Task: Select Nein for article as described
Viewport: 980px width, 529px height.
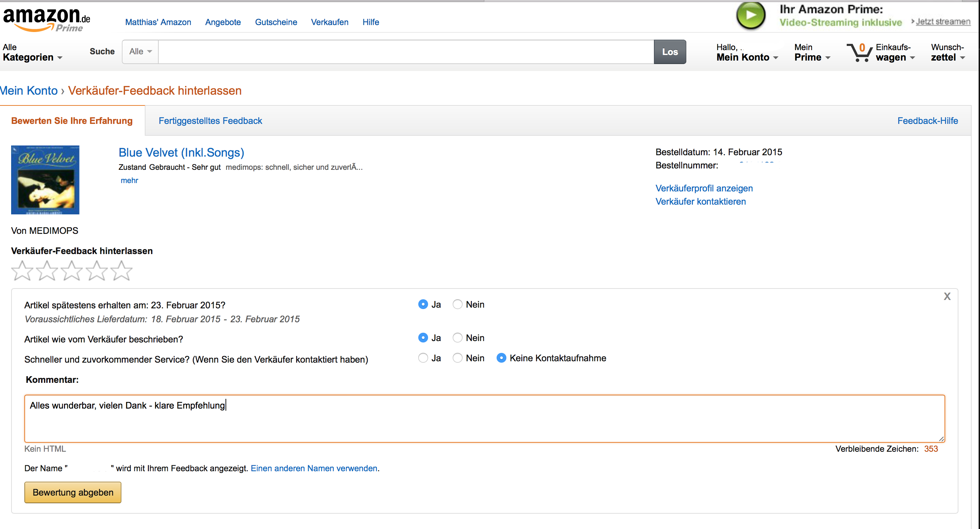Action: pyautogui.click(x=457, y=338)
